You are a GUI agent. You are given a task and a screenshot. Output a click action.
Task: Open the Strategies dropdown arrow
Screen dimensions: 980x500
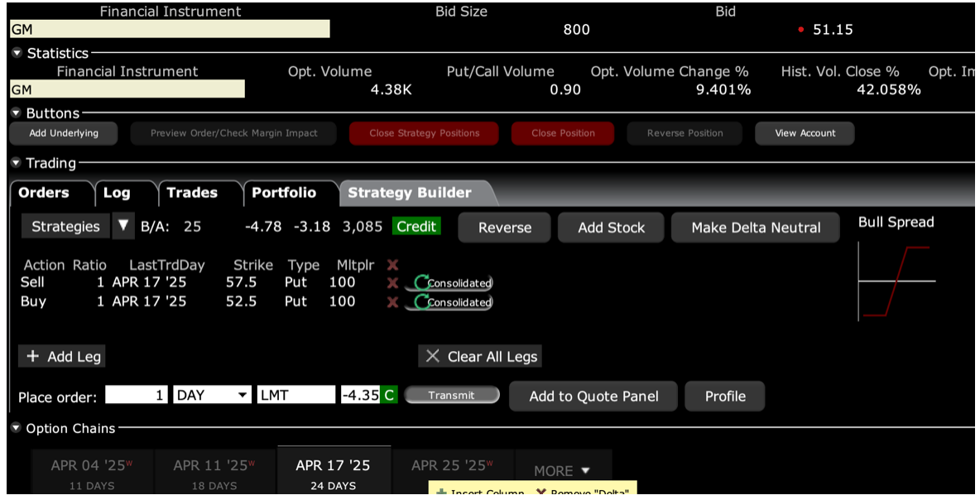point(123,226)
